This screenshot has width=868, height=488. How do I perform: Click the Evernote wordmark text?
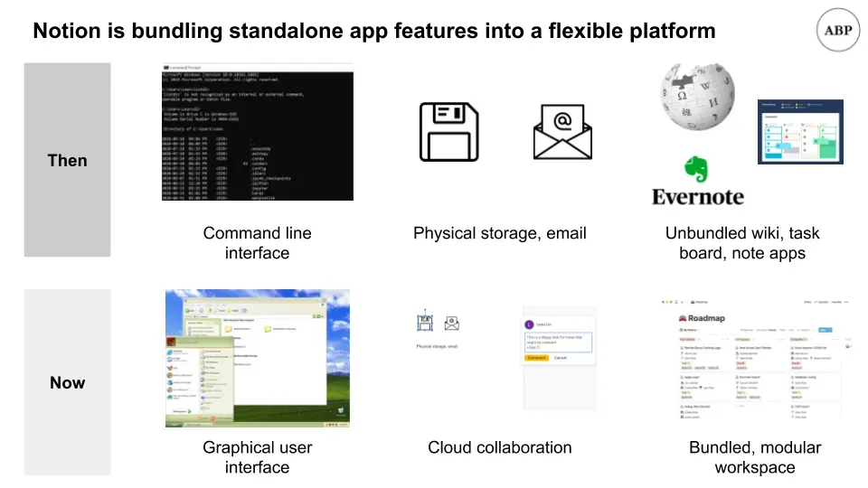point(697,196)
